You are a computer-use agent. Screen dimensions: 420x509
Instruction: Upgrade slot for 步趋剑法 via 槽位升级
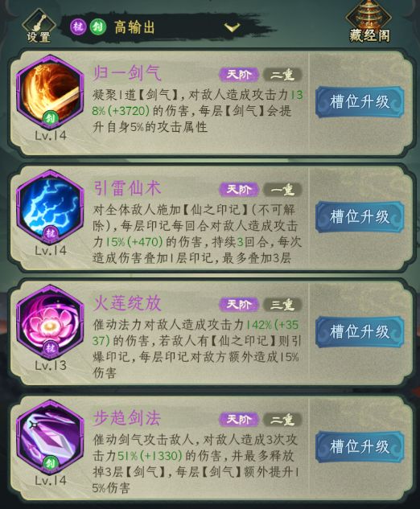[x=360, y=446]
